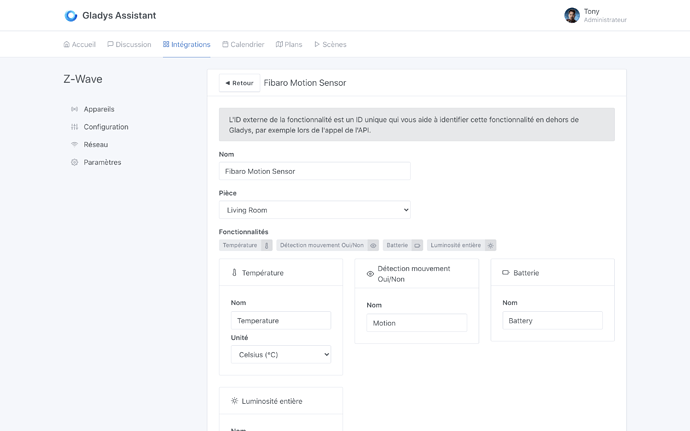The height and width of the screenshot is (431, 690).
Task: Click the Gladys Assistant logo icon
Action: point(70,16)
